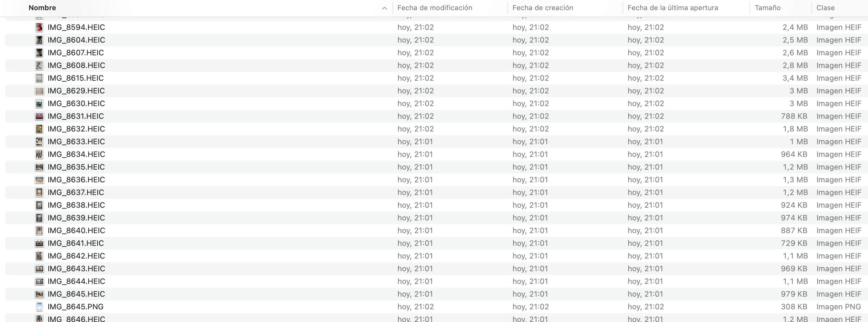Click the IMG_8594.HEIC file thumbnail icon
The height and width of the screenshot is (322, 868).
pos(39,27)
